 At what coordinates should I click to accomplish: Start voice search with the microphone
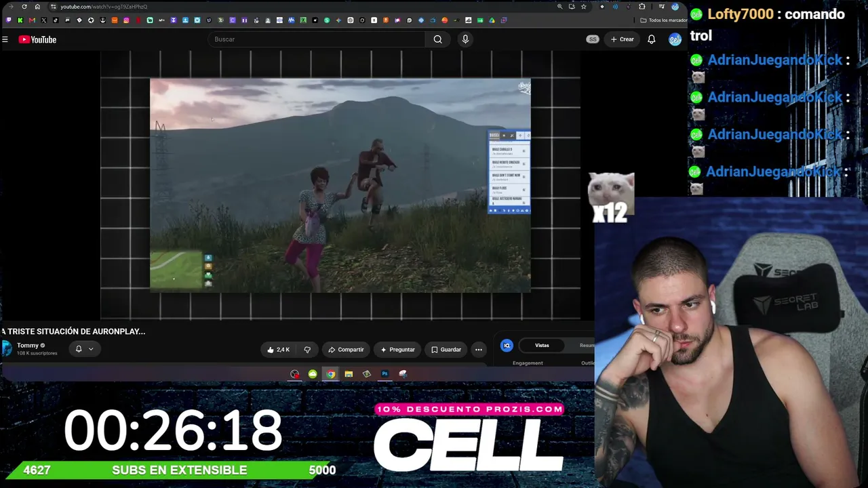click(465, 39)
